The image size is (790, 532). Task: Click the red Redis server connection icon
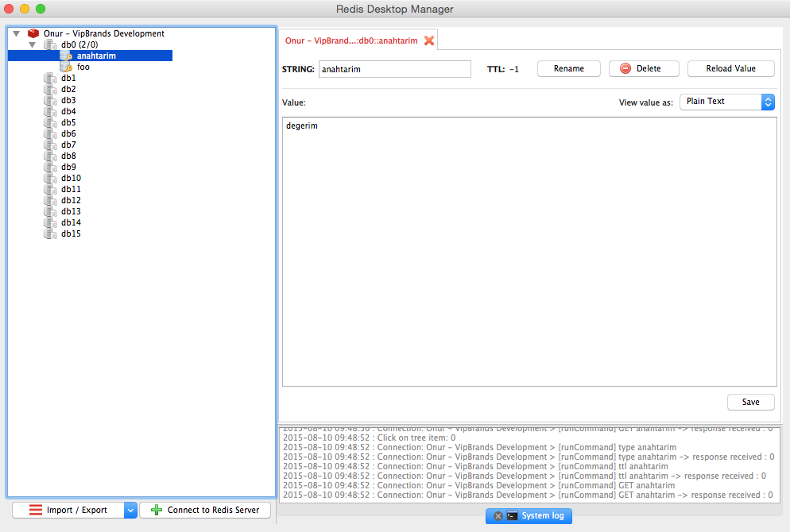[x=33, y=33]
